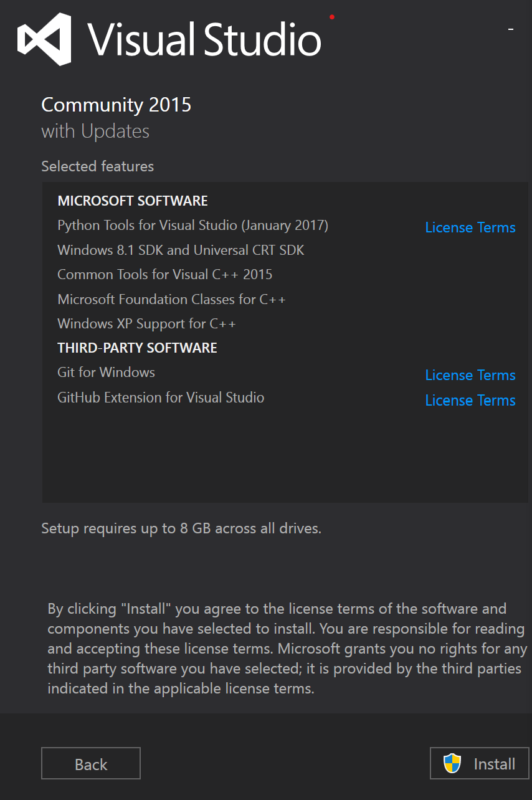This screenshot has width=532, height=800.
Task: Click the shield icon on Install button
Action: [x=452, y=763]
